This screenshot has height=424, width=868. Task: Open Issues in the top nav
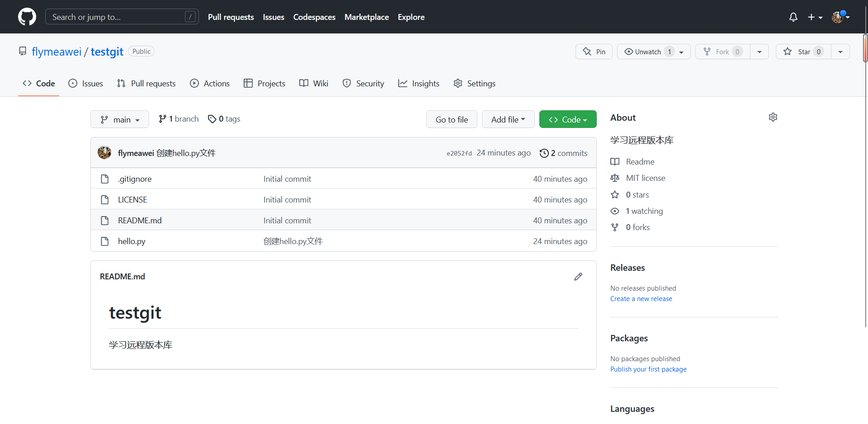pyautogui.click(x=274, y=17)
